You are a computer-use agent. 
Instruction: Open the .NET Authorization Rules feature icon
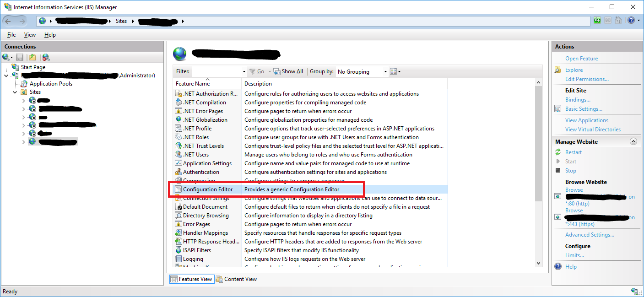179,94
